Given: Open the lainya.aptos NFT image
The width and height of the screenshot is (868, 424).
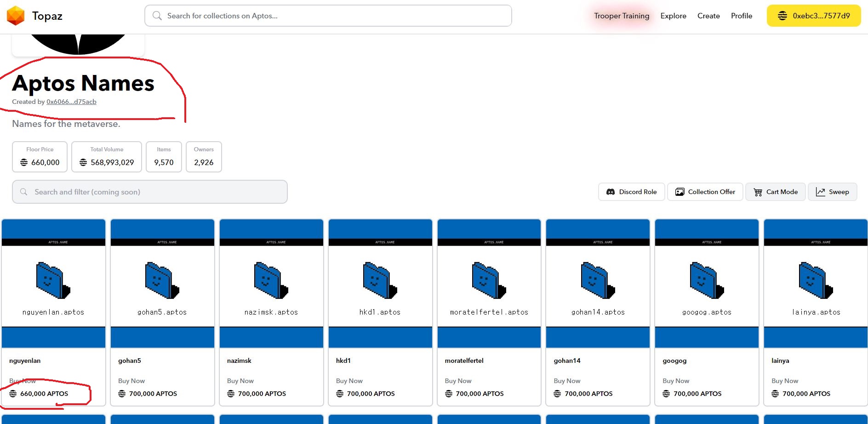Looking at the screenshot, I should point(816,284).
